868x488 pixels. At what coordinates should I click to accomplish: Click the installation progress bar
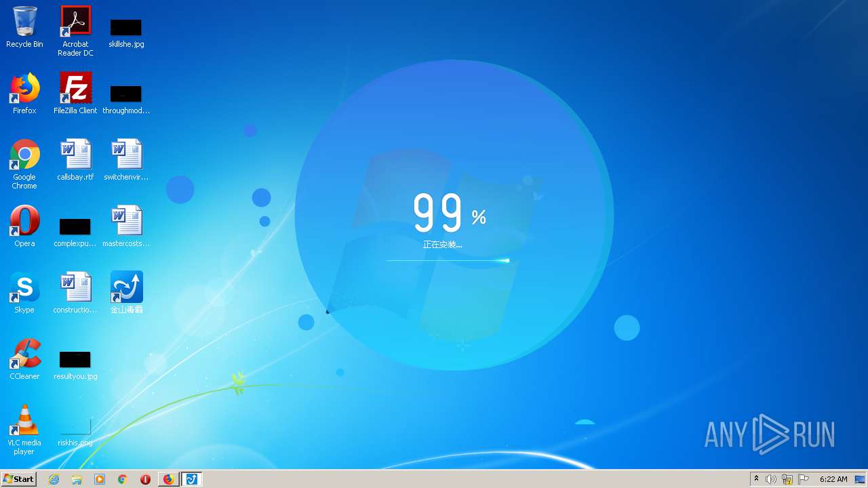pos(448,260)
